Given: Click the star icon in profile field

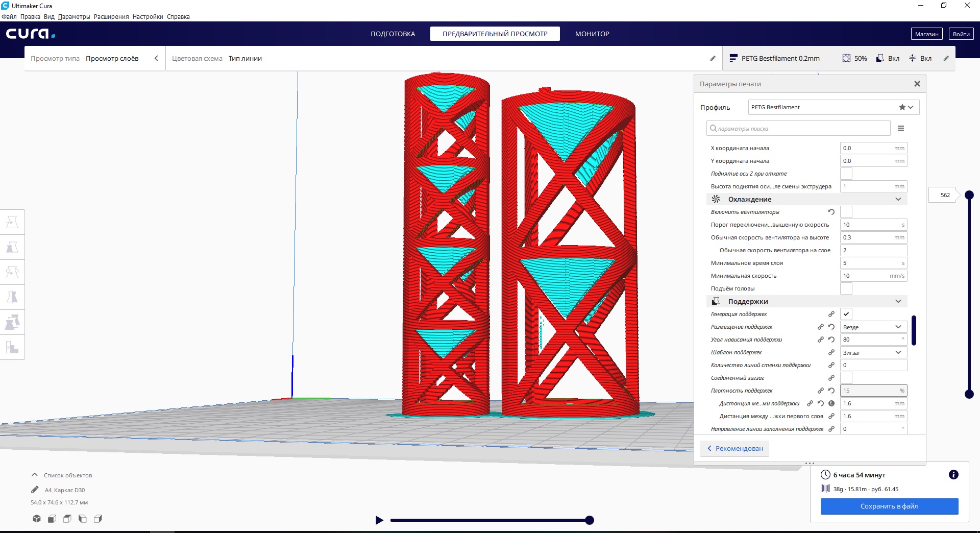Looking at the screenshot, I should click(902, 107).
